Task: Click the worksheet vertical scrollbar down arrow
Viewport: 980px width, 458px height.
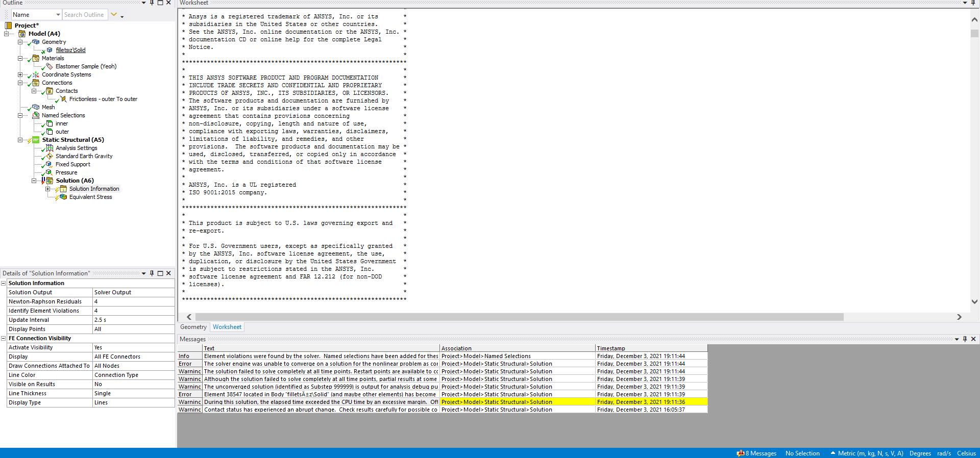Action: pos(974,301)
